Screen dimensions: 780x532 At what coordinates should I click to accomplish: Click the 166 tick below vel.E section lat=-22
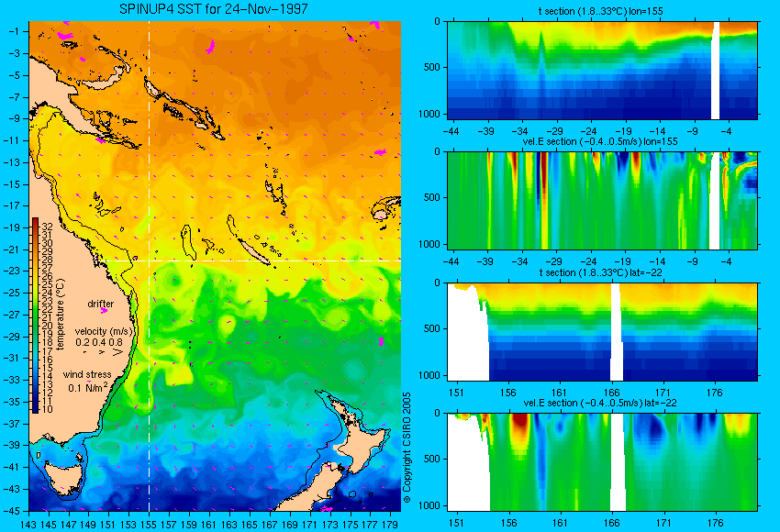point(611,523)
